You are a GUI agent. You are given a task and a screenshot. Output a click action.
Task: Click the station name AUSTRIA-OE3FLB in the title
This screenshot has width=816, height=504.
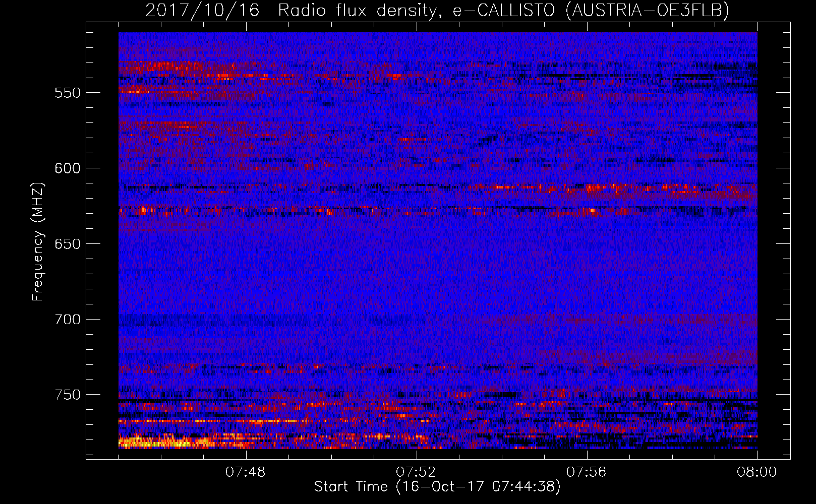pos(647,10)
